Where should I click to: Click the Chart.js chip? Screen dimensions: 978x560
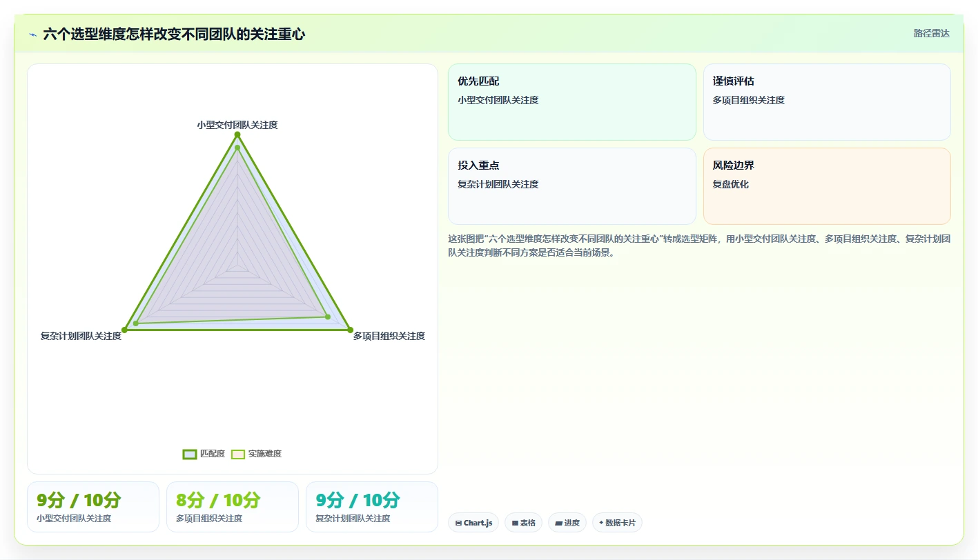pos(473,523)
